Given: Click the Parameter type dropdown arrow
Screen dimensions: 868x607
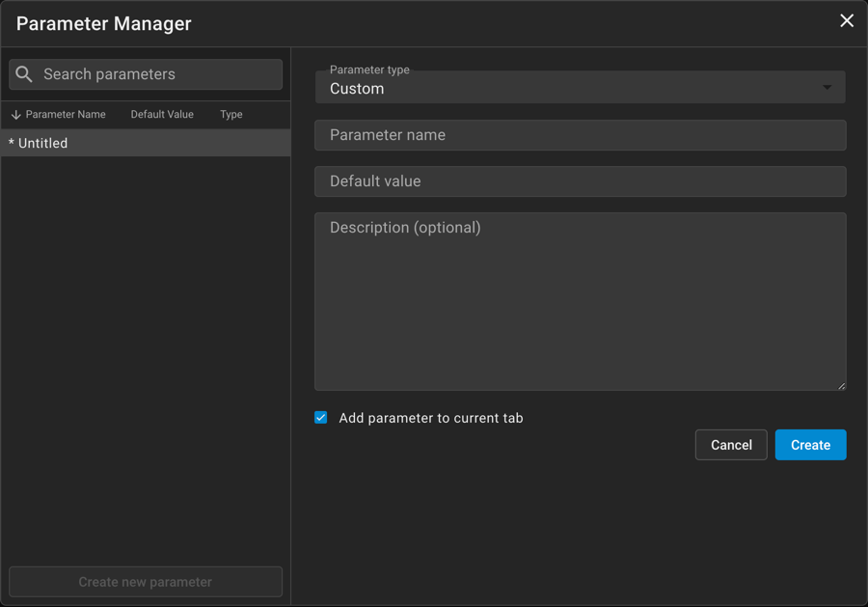Looking at the screenshot, I should tap(827, 88).
